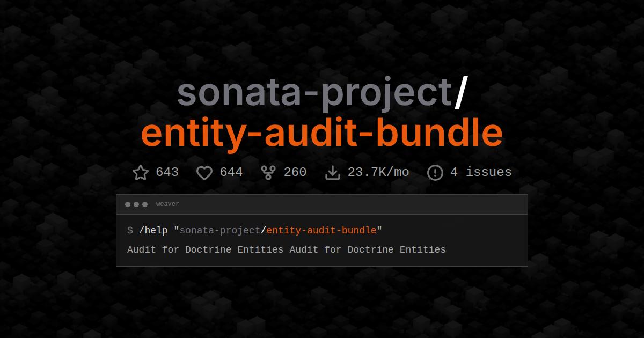The width and height of the screenshot is (644, 338).
Task: Click grey "sonata-project" in the terminal command
Action: pos(220,231)
